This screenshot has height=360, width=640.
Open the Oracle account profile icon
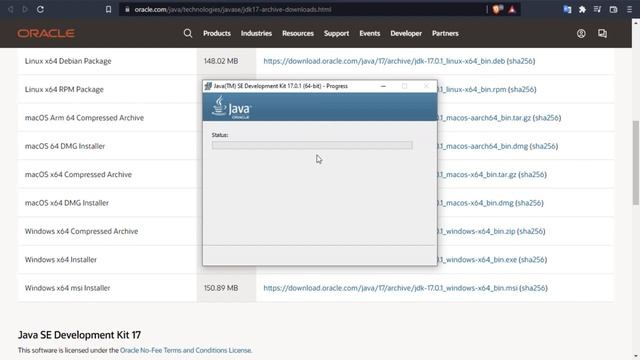[581, 33]
